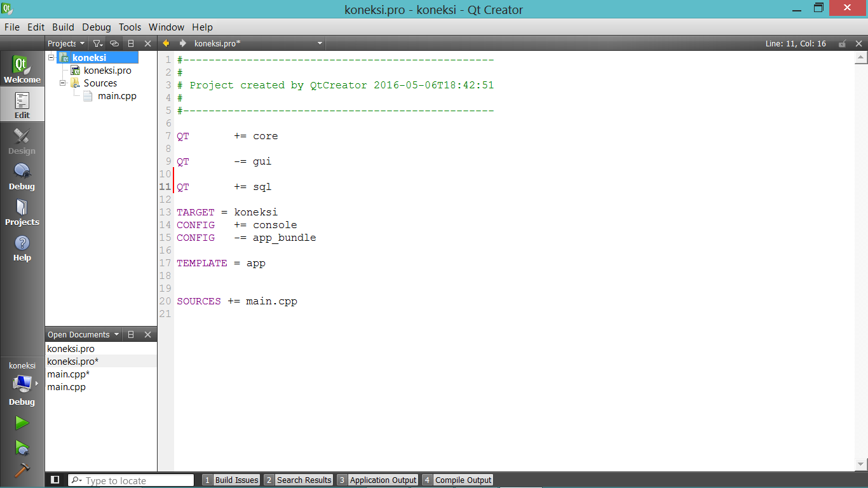Build the project using the hammer icon

coord(22,470)
